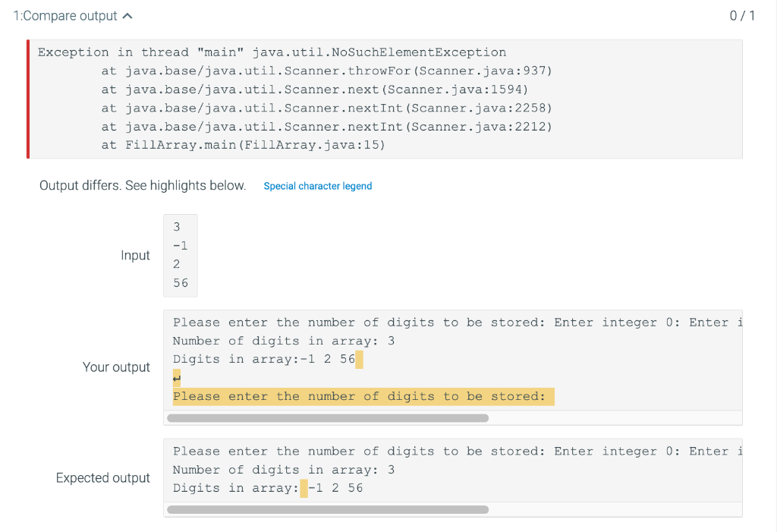The image size is (777, 532).
Task: Click the Expected output label
Action: pos(103,477)
